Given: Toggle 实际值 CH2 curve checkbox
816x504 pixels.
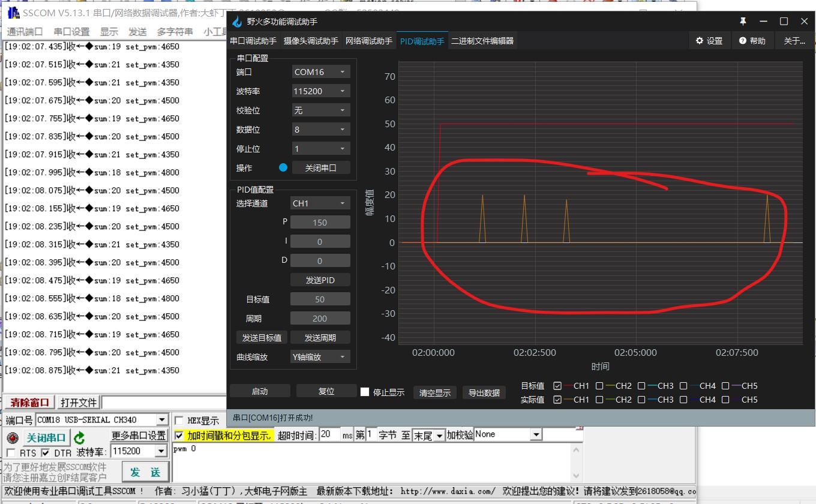Looking at the screenshot, I should tap(599, 400).
